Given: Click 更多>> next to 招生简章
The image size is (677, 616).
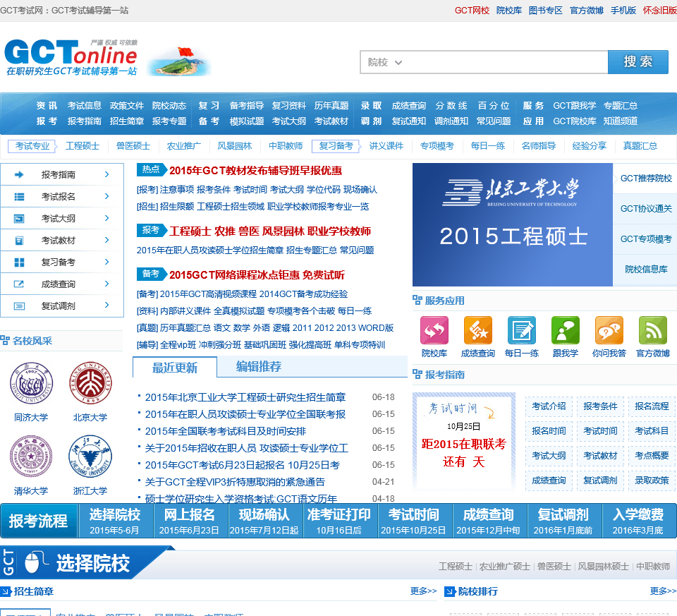Looking at the screenshot, I should point(423,591).
